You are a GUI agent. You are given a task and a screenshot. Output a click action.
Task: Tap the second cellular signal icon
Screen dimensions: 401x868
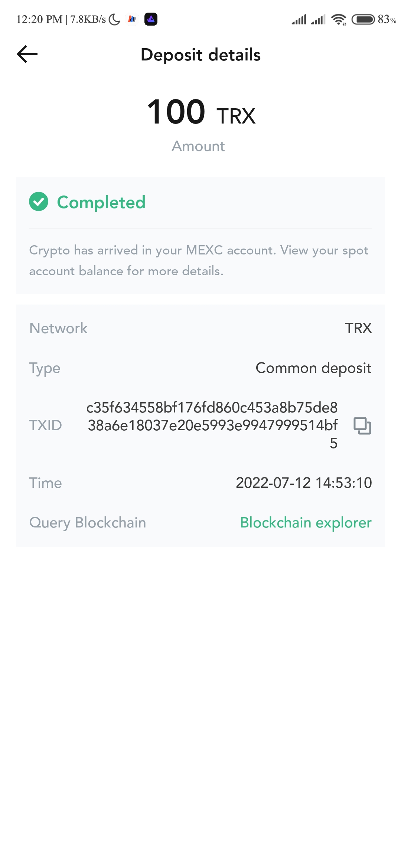pyautogui.click(x=318, y=19)
